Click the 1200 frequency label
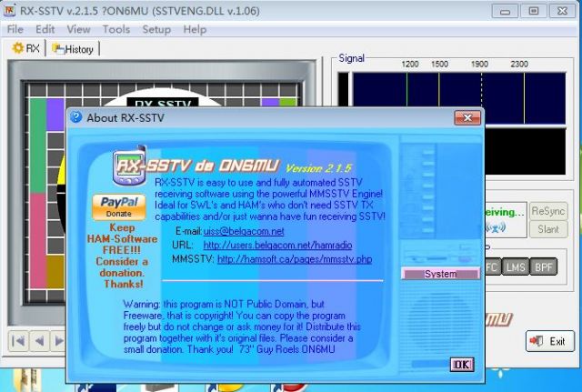This screenshot has width=582, height=392. (x=410, y=65)
